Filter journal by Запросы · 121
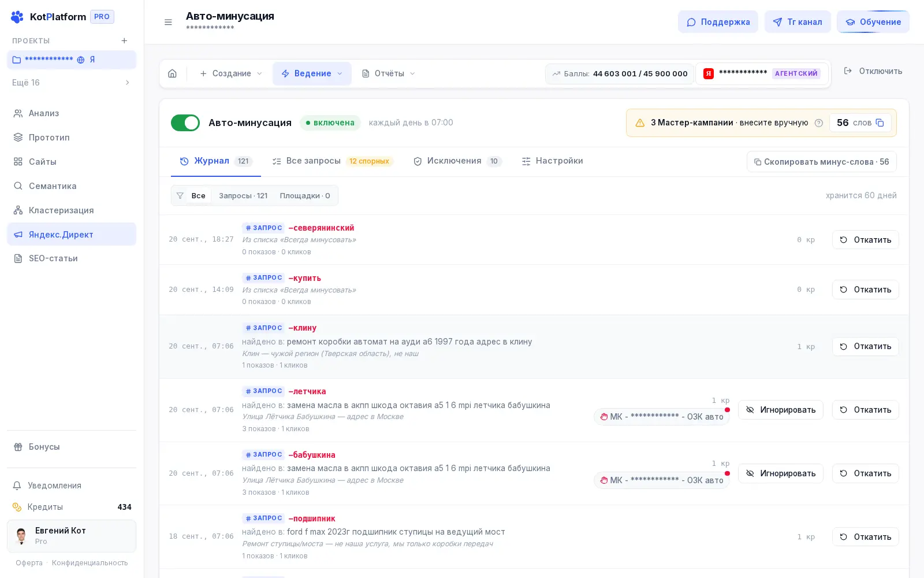Image resolution: width=924 pixels, height=578 pixels. click(243, 195)
